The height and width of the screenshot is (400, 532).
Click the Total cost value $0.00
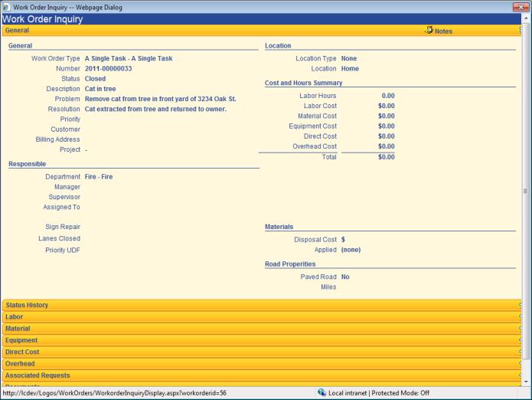point(387,156)
